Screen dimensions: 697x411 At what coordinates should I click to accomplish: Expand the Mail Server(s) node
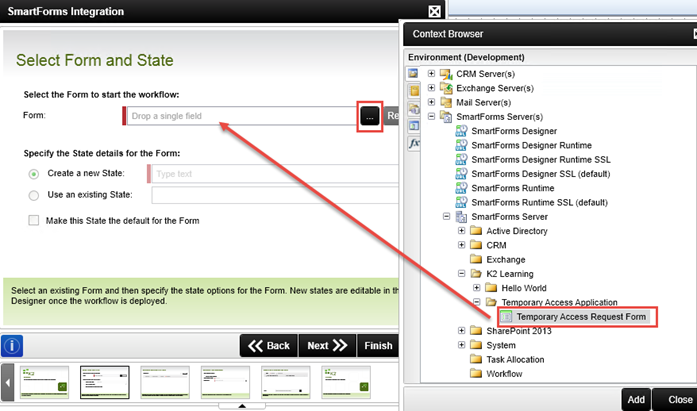[431, 102]
